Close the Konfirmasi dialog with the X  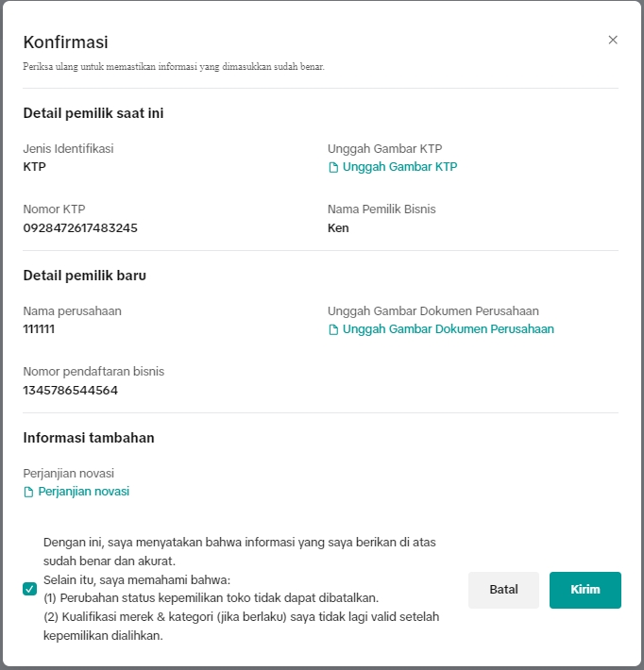(613, 40)
